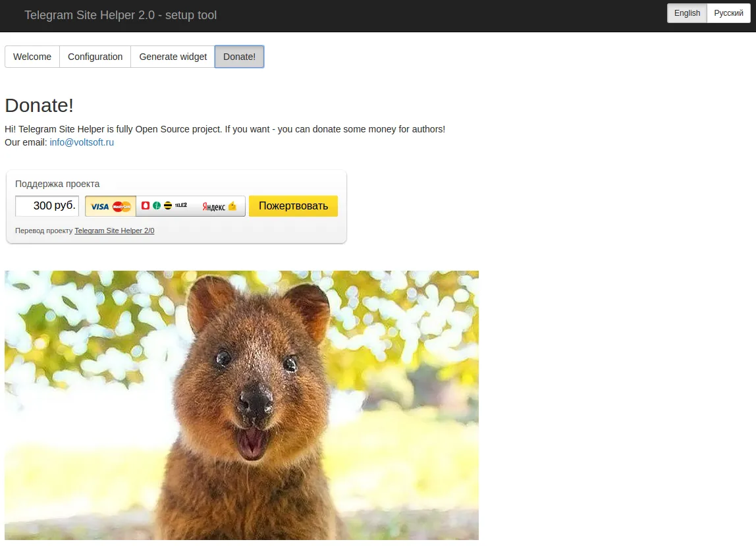Click the 300 руб. amount field
This screenshot has width=756, height=546.
click(47, 206)
